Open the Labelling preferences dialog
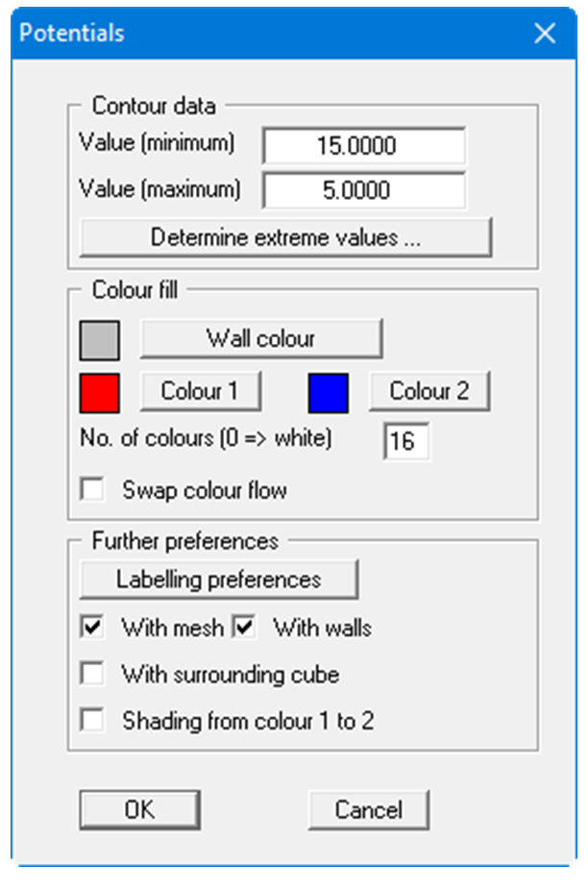Screen dimensions: 588x889 pos(218,579)
